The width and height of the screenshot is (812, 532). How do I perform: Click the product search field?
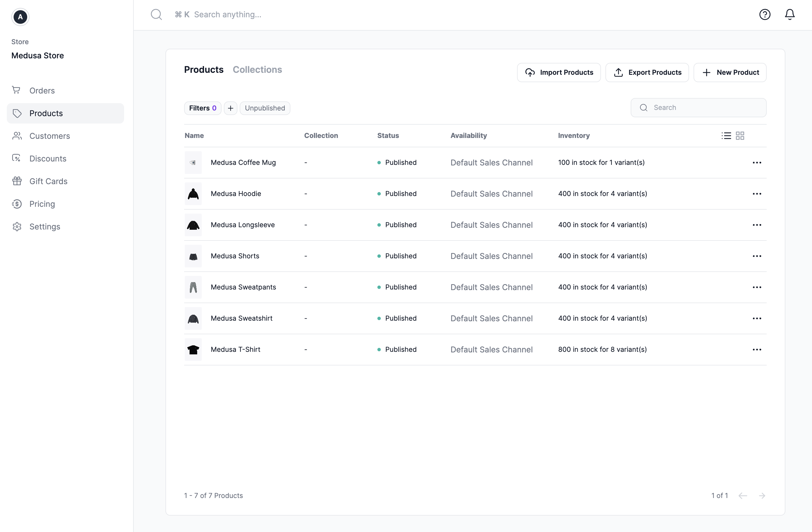point(698,107)
